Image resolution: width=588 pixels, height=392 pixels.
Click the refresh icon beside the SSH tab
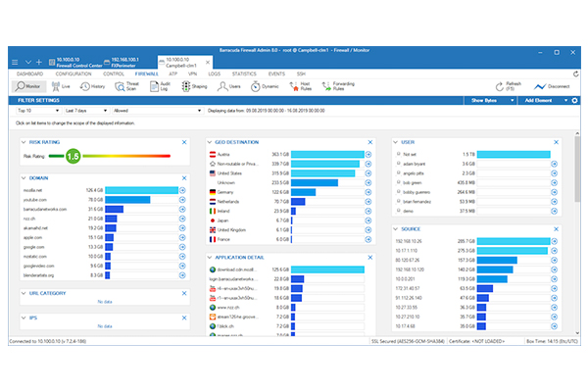[575, 73]
